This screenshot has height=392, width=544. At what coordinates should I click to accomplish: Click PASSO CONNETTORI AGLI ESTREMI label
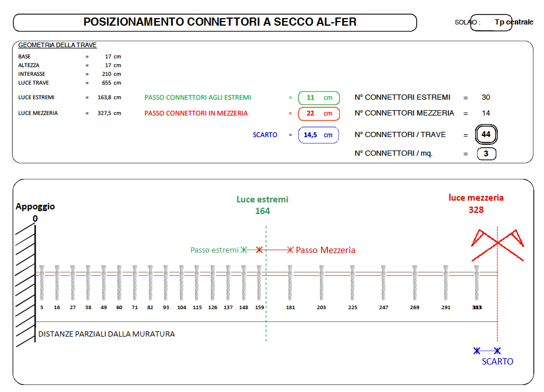[198, 98]
